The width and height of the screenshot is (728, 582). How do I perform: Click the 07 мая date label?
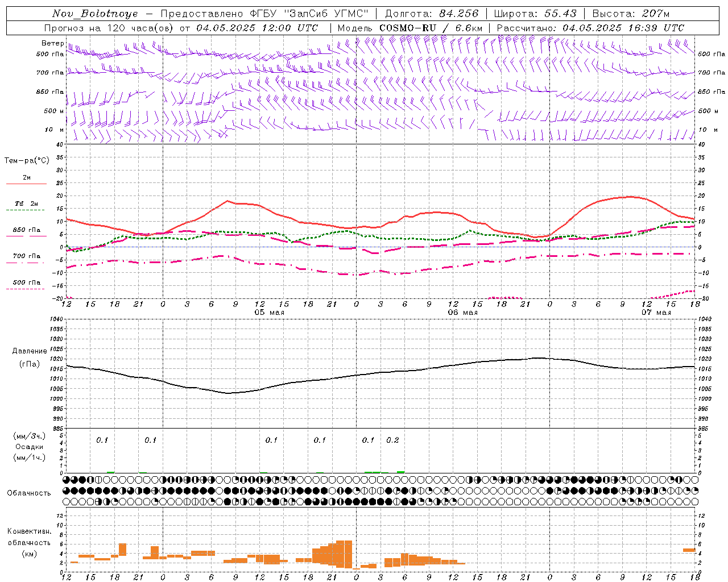pyautogui.click(x=656, y=313)
